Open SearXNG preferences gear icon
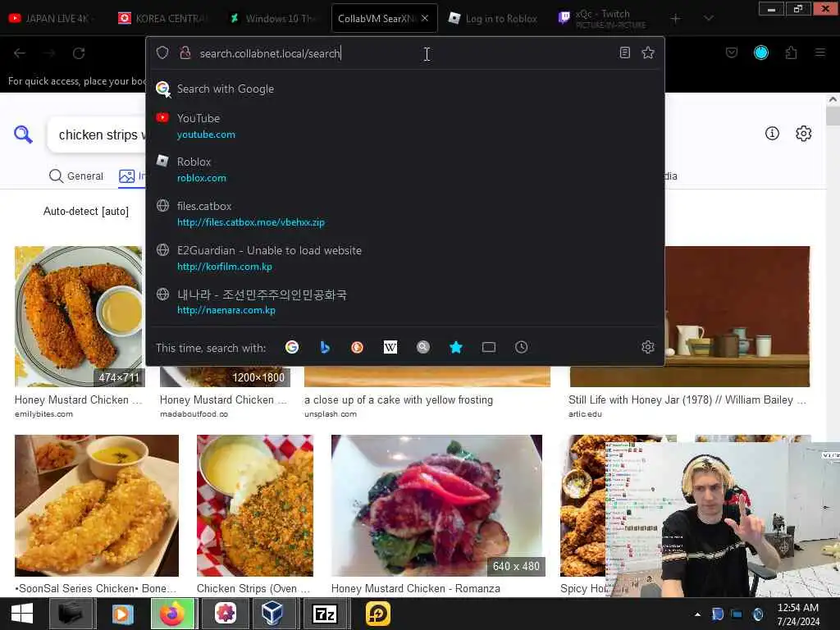This screenshot has height=630, width=840. click(x=804, y=134)
